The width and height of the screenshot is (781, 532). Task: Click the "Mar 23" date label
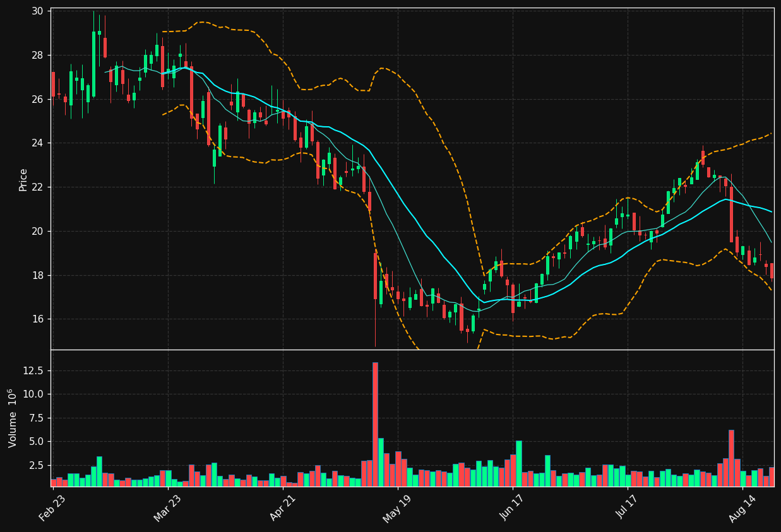(167, 508)
